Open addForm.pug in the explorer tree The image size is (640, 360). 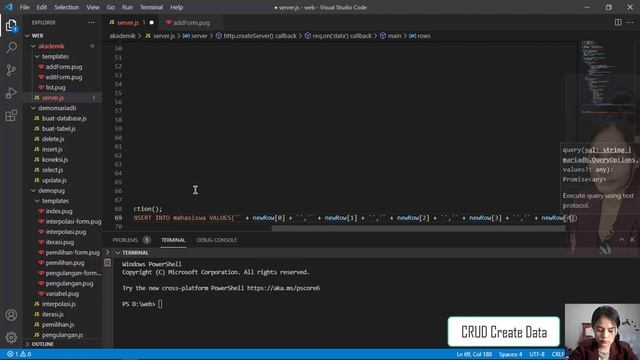(x=64, y=67)
